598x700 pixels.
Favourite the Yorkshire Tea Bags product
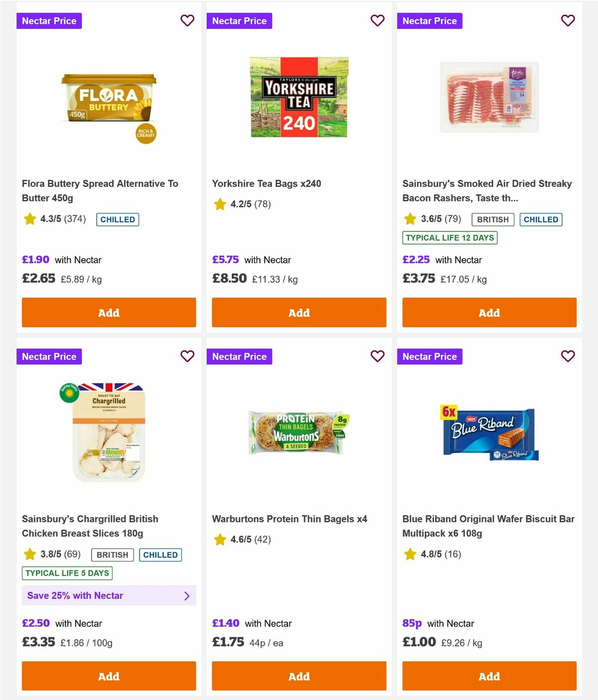377,20
